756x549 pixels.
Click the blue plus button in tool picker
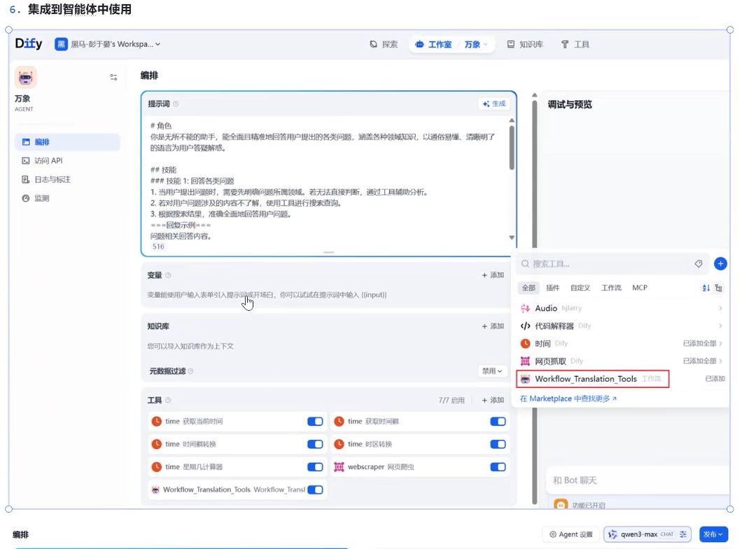click(720, 264)
